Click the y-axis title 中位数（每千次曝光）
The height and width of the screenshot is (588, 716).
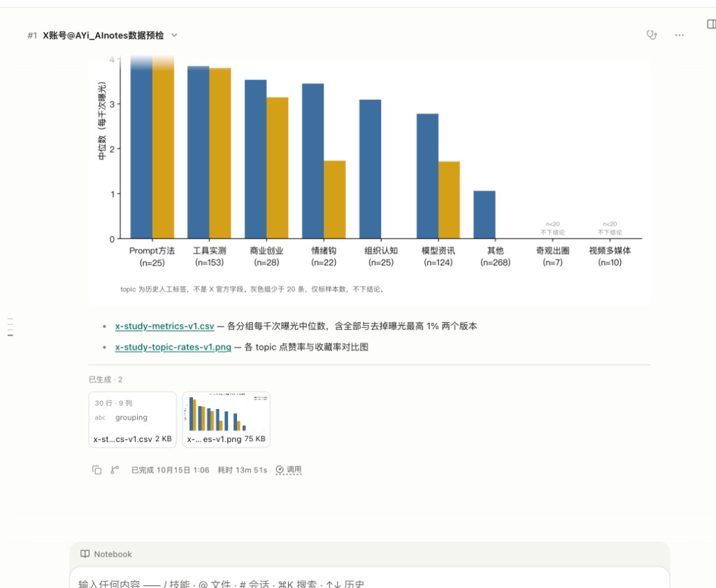(102, 121)
